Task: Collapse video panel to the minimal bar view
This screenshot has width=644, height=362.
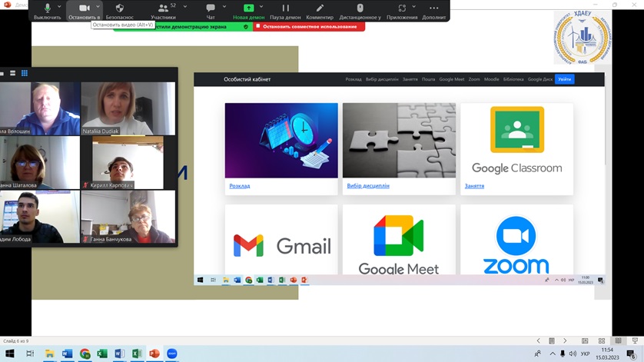Action: coord(2,74)
